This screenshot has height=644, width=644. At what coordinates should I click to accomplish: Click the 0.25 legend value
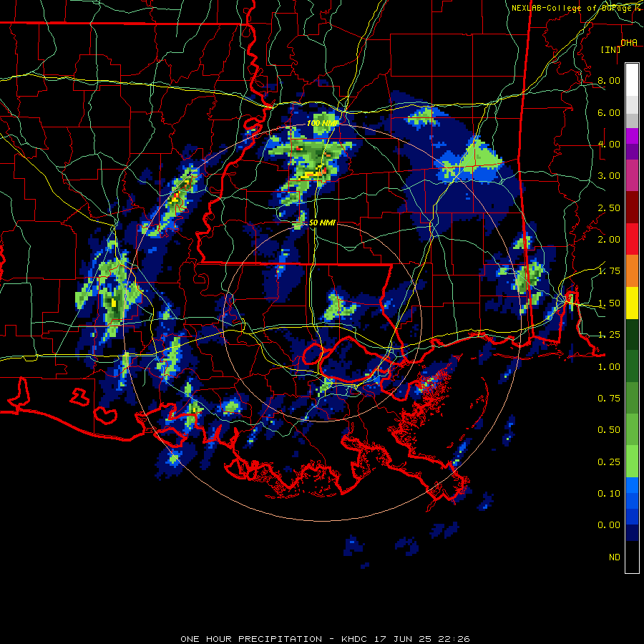tap(609, 462)
